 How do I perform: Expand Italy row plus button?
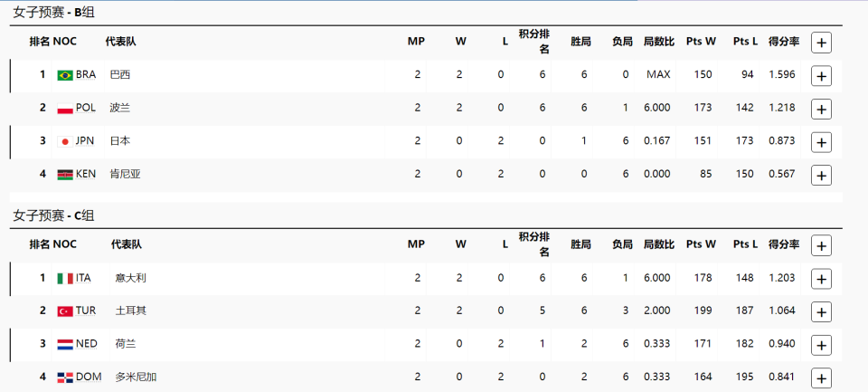tap(821, 279)
